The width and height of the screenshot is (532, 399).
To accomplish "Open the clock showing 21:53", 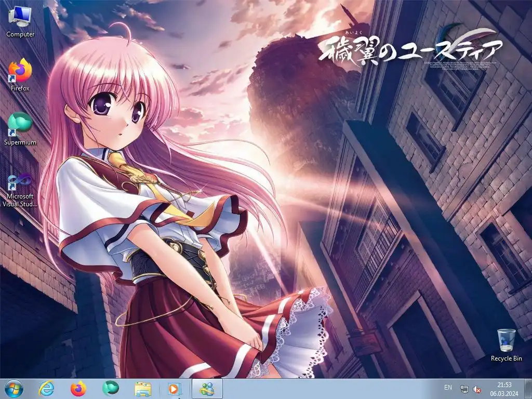I will point(504,389).
